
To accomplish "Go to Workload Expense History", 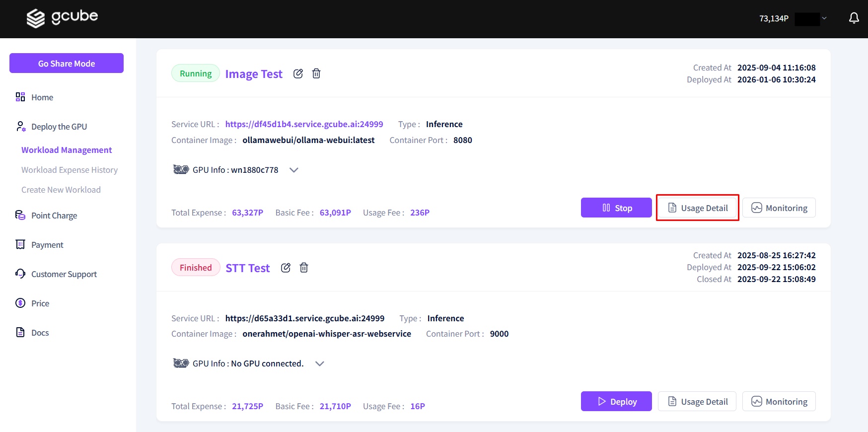I will [x=70, y=170].
